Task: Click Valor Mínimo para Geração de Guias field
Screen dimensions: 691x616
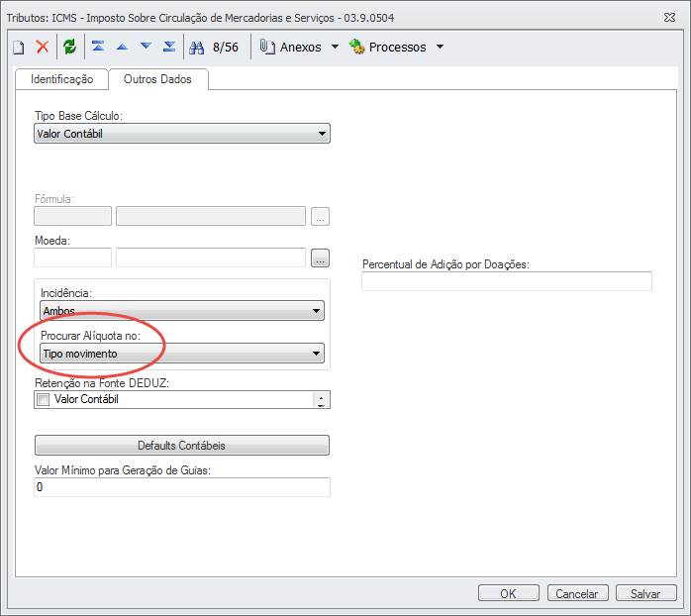Action: coord(182,487)
